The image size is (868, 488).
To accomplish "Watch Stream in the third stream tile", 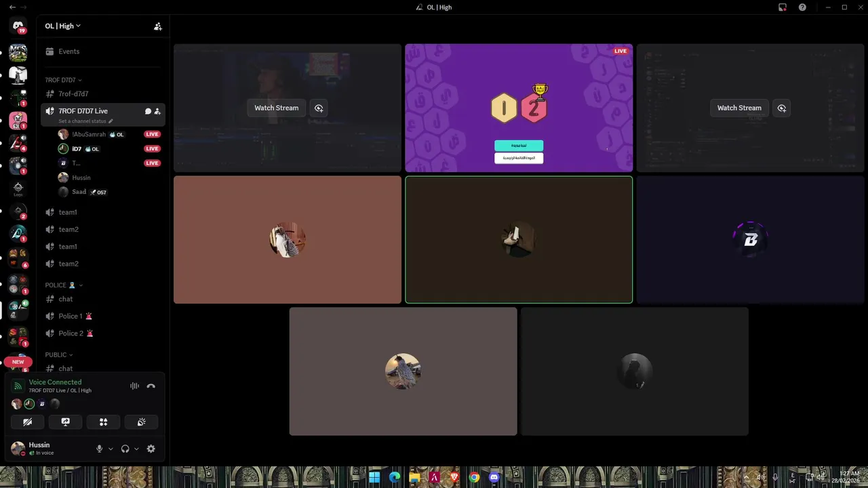I will 739,108.
